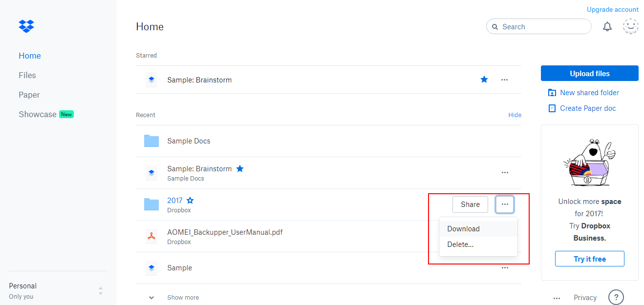This screenshot has height=305, width=644.
Task: Click the AOMEI_Backupper PDF file icon
Action: 151,237
